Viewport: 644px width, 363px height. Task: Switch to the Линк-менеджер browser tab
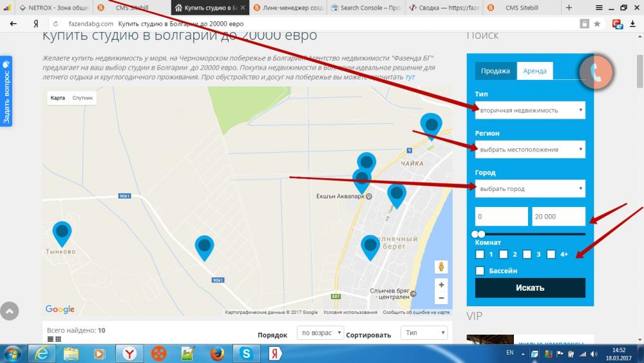tap(288, 7)
